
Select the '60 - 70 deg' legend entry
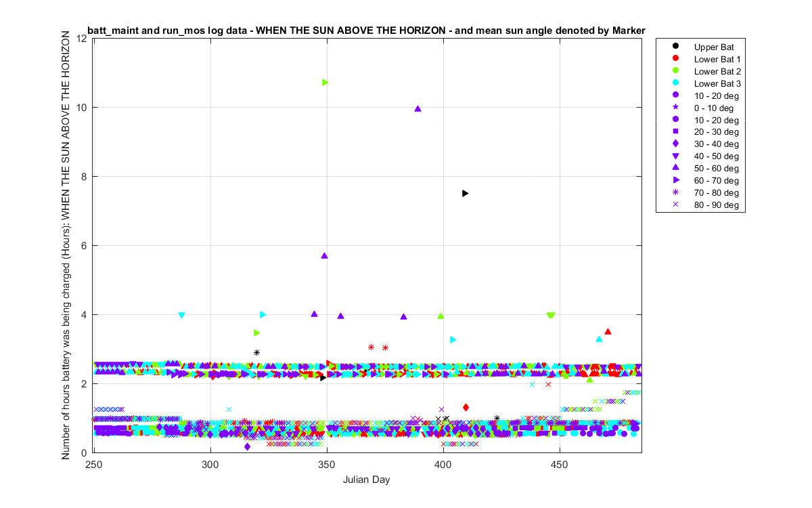[717, 180]
